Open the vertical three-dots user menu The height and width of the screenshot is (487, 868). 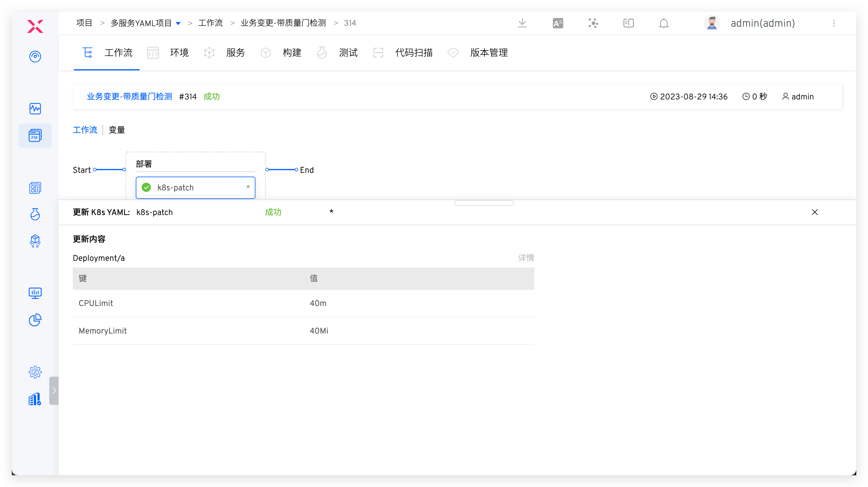click(x=834, y=23)
